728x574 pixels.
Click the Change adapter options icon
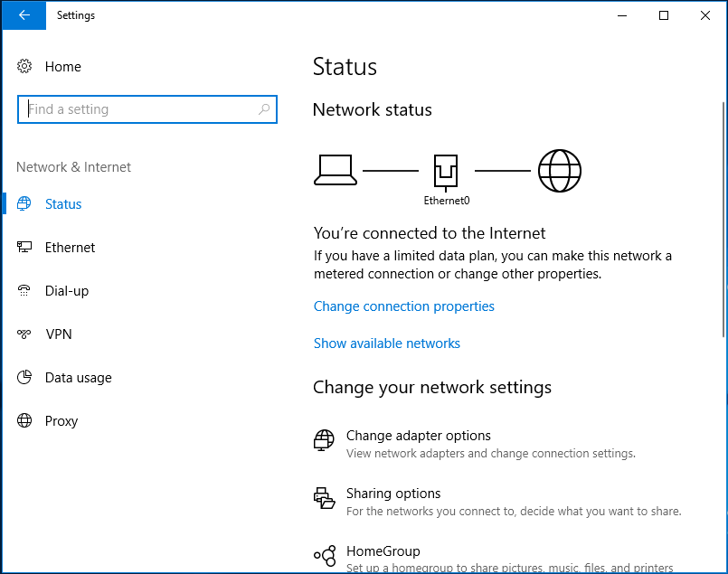(324, 440)
